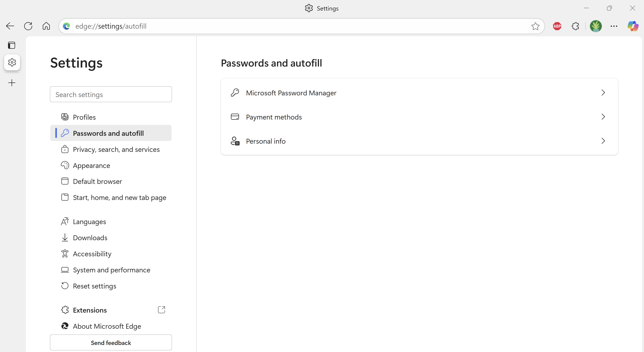Navigate back with the back arrow
644x352 pixels.
(10, 26)
